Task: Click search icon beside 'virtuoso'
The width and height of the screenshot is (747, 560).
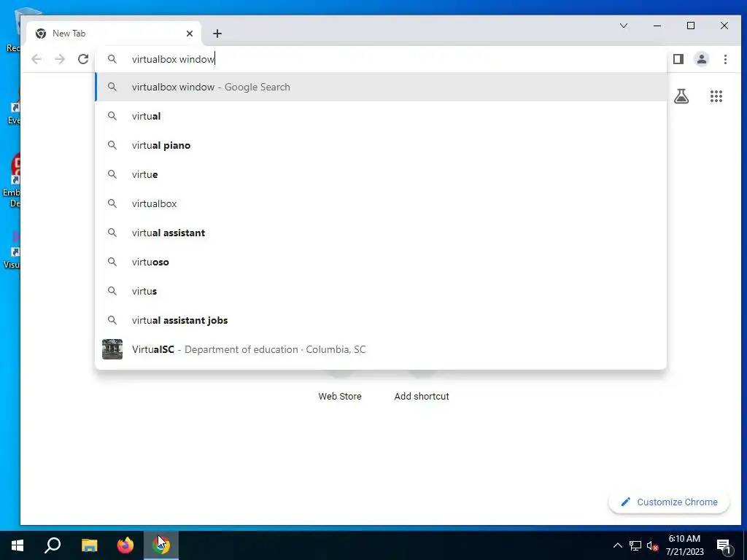Action: pyautogui.click(x=112, y=262)
